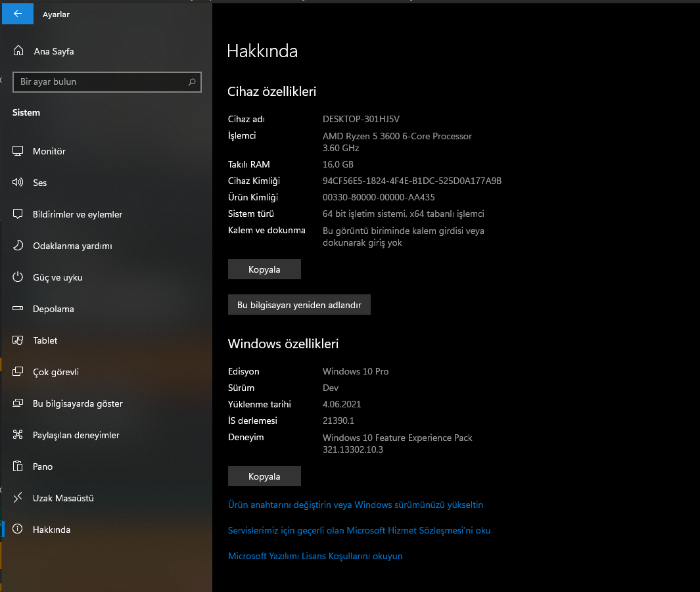
Task: Click the Depolama drive icon
Action: click(18, 309)
